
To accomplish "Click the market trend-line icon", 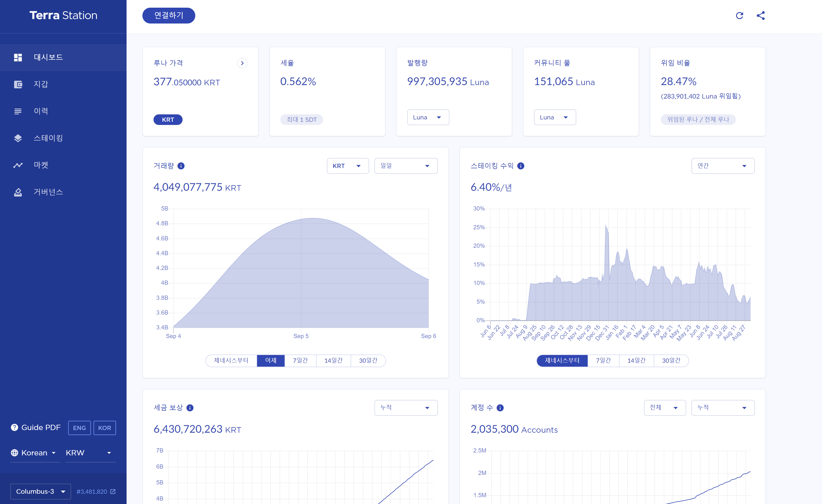I will 18,165.
